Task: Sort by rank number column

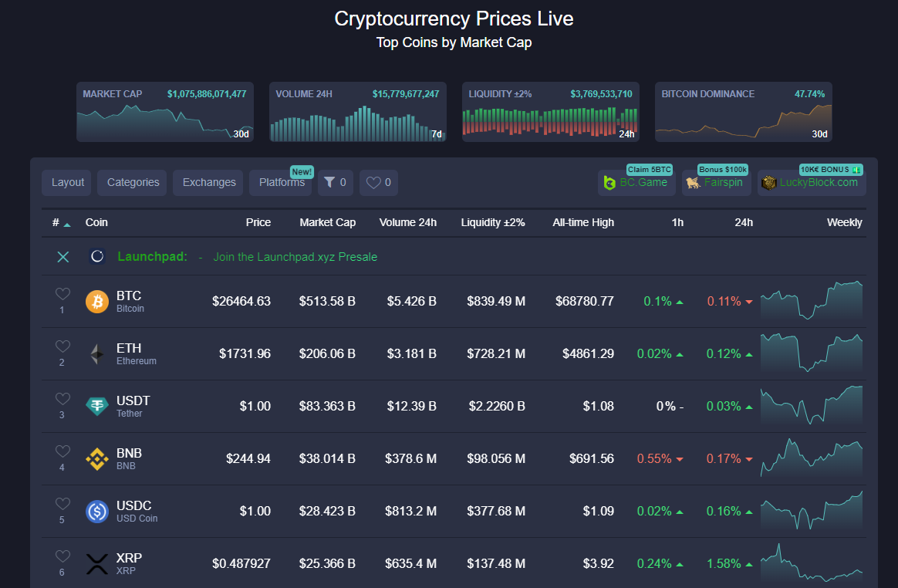Action: [61, 222]
